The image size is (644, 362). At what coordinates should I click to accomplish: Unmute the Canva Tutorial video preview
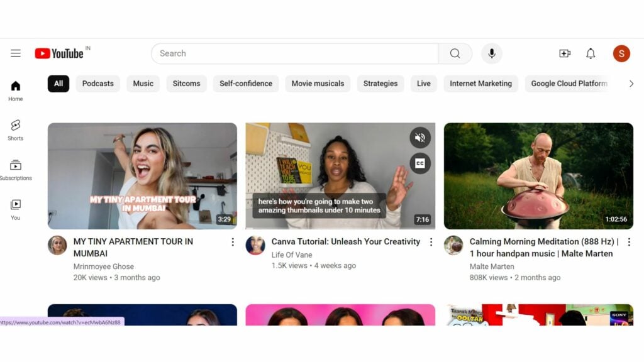420,138
